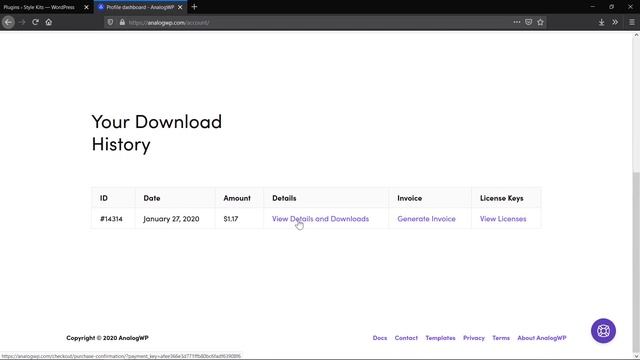Open the View Licenses link
This screenshot has height=360, width=640.
[x=503, y=219]
